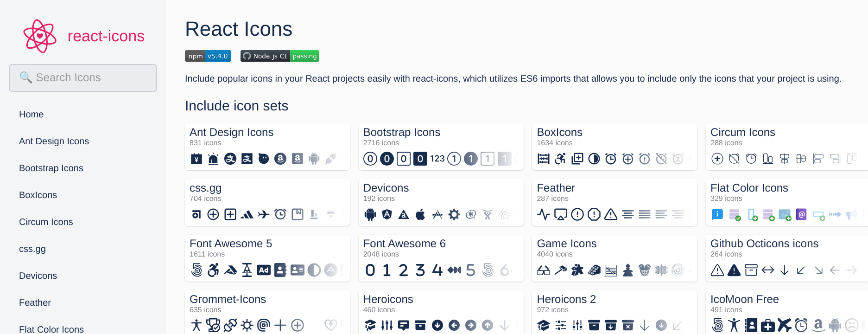Screen dimensions: 868x334
Task: Open the Heroicons 2 card title
Action: [566, 299]
